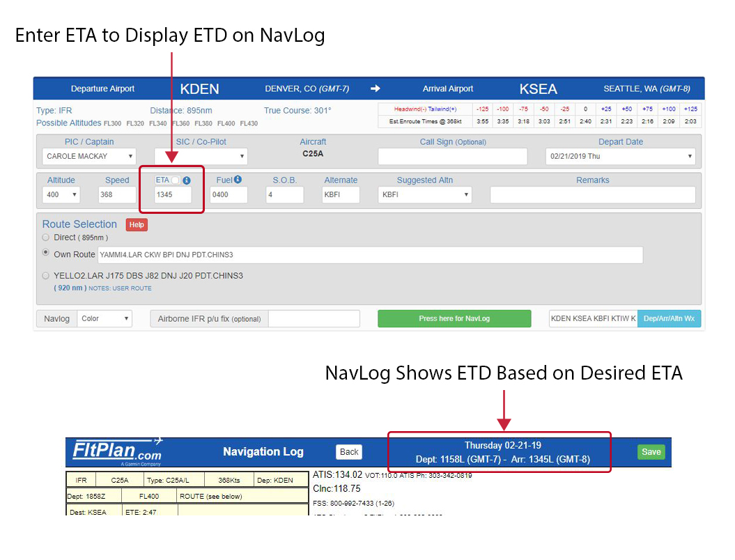Viewport: 735px width, 560px height.
Task: Click the ATIS:134.02 frequency text
Action: click(x=337, y=475)
